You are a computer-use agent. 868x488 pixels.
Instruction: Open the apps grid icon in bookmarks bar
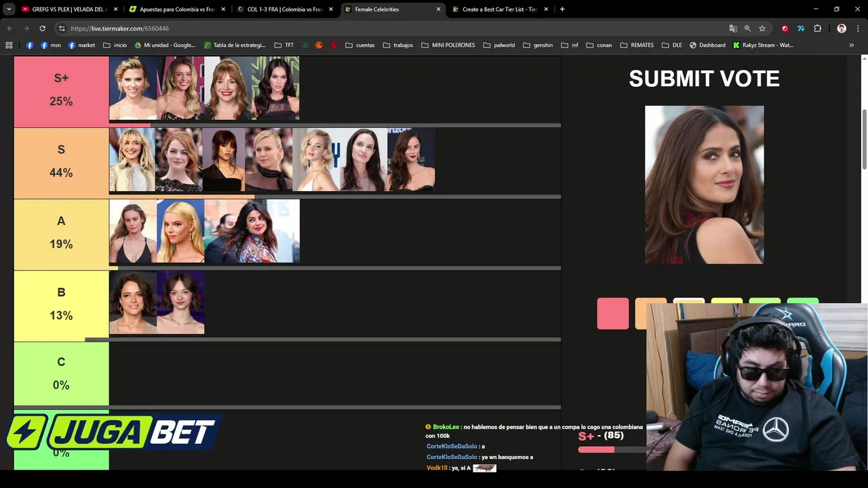(x=9, y=45)
